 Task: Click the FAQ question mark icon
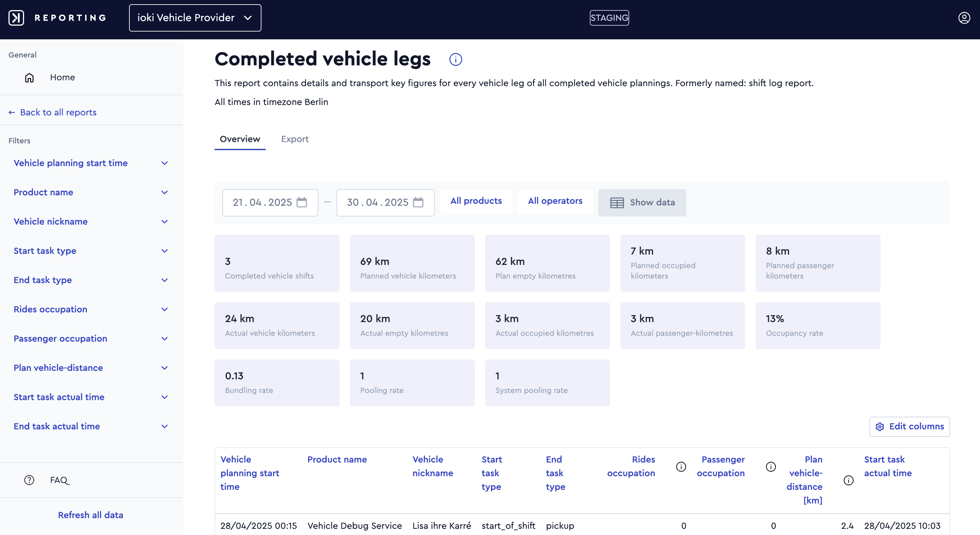(x=29, y=480)
